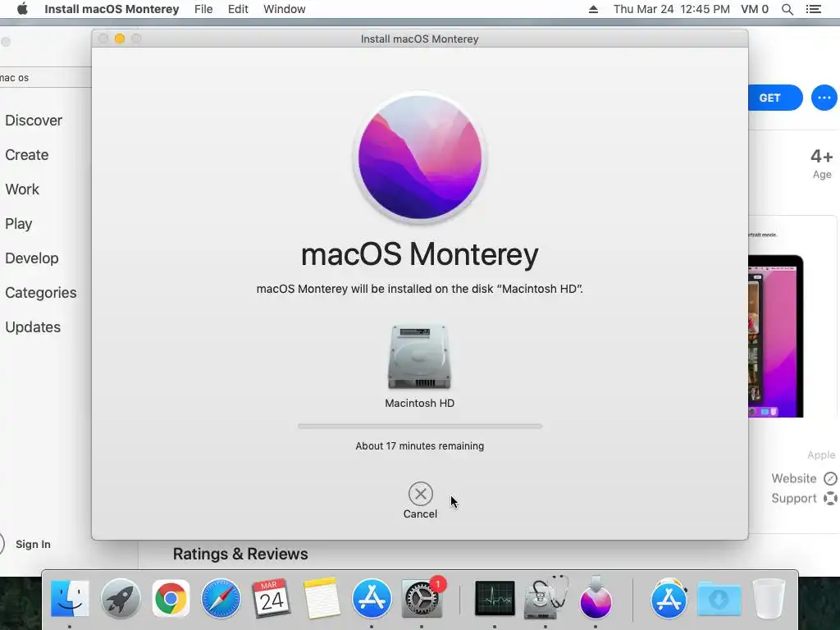Click the App Store search field
Screen dimensions: 840x630
tap(46, 78)
